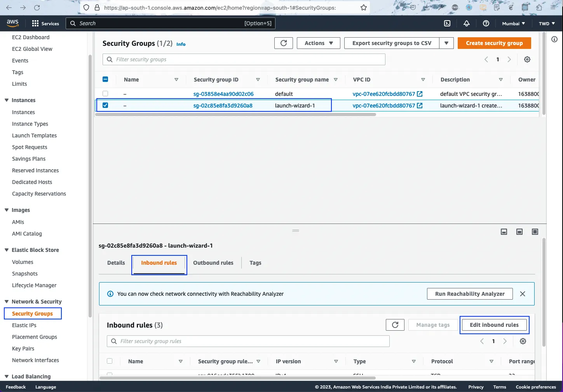Toggle select-all inbound rules checkbox
The width and height of the screenshot is (563, 392).
[x=110, y=361]
